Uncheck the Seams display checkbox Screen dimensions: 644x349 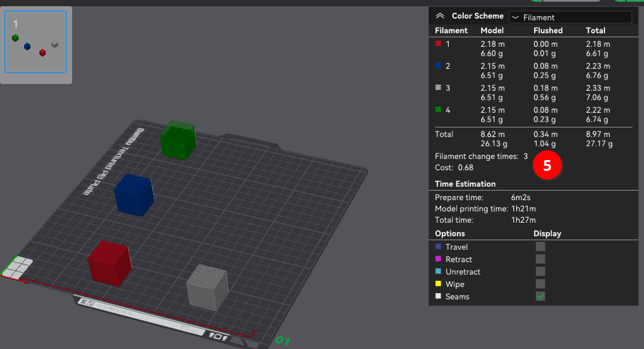pos(540,297)
